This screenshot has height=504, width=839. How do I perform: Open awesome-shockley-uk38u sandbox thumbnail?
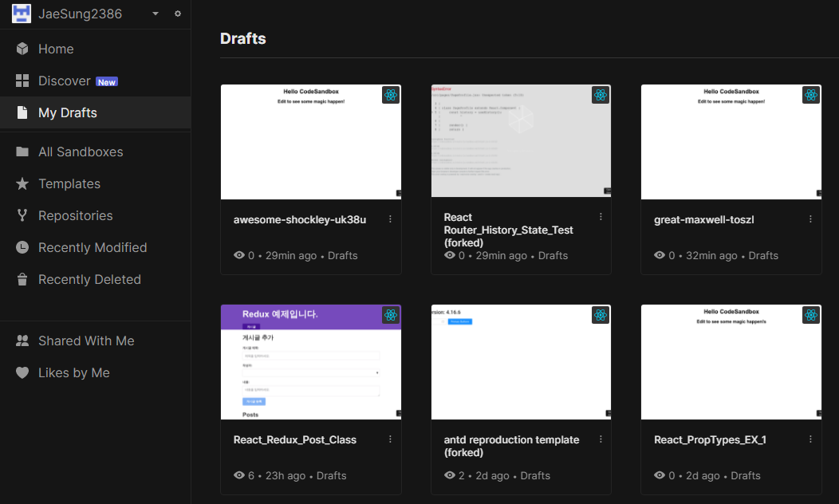[x=311, y=142]
